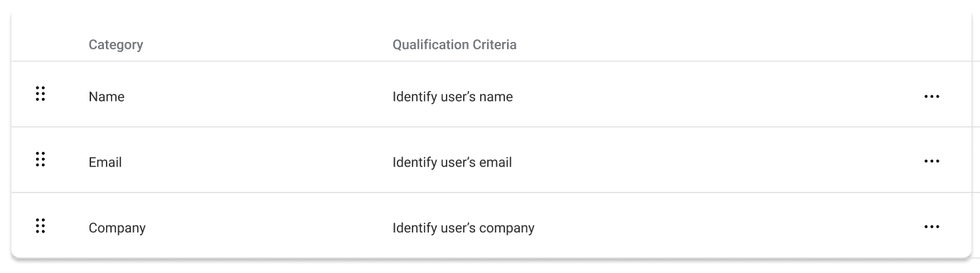Show more actions for Company row

931,227
